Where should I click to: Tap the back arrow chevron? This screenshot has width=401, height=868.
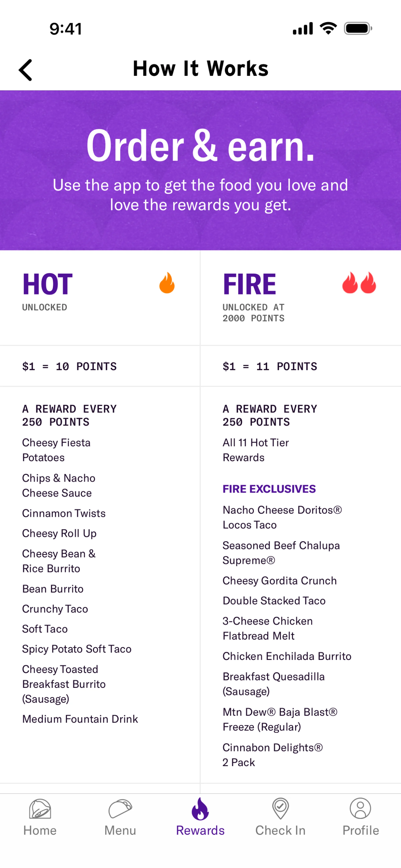pyautogui.click(x=26, y=70)
